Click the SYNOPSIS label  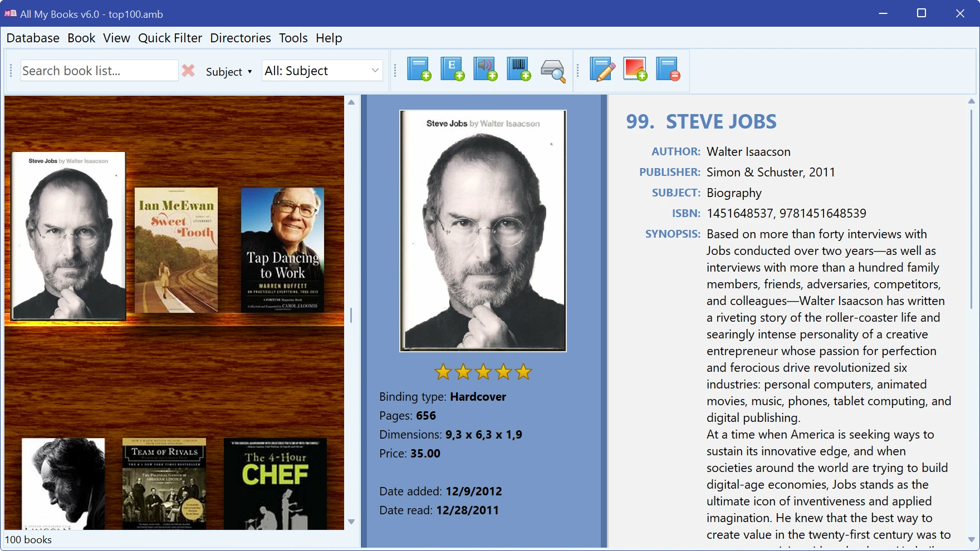coord(673,234)
